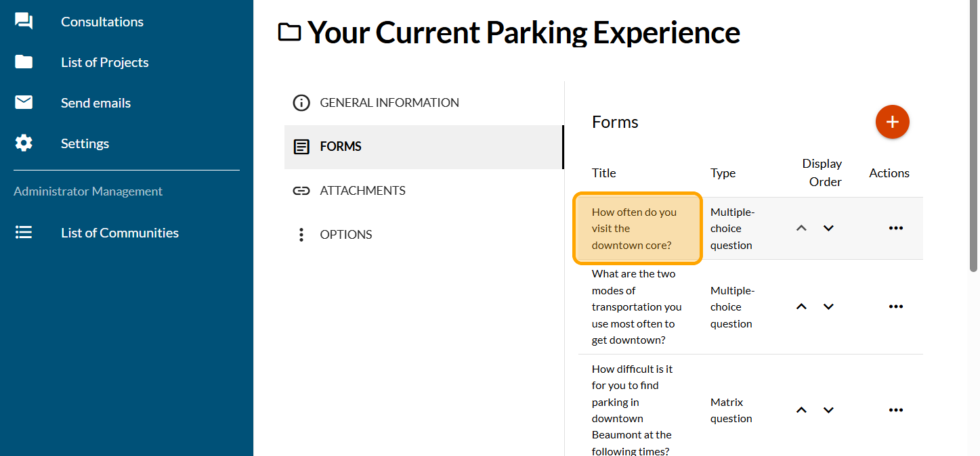Screen dimensions: 980x456
Task: Open actions menu for transportation modes question
Action: coord(895,306)
